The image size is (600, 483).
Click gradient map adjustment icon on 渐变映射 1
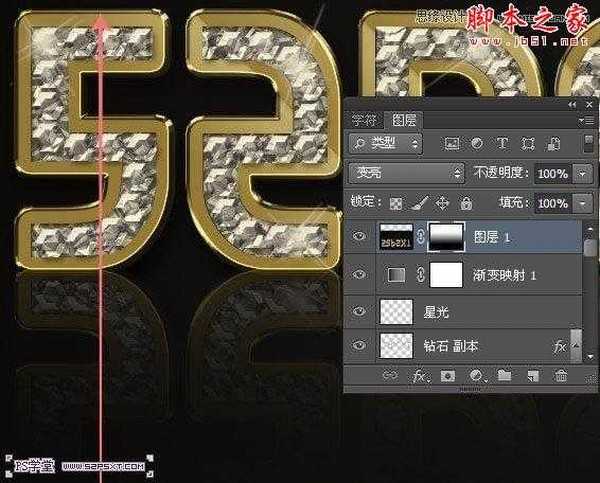tap(396, 275)
